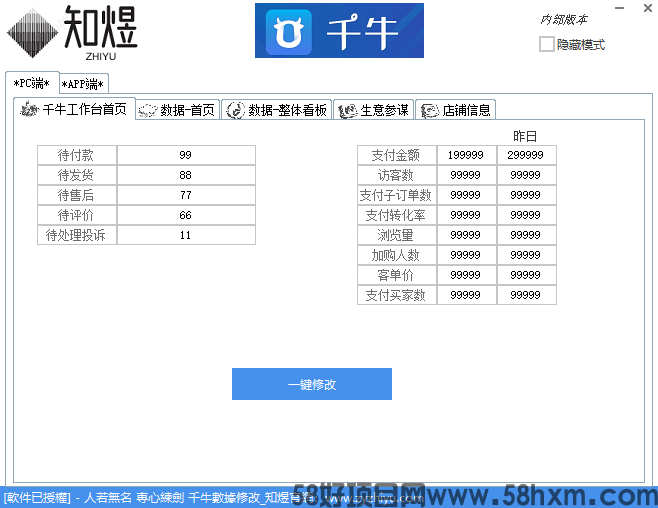
Task: Click the 待售后 label
Action: pyautogui.click(x=76, y=195)
